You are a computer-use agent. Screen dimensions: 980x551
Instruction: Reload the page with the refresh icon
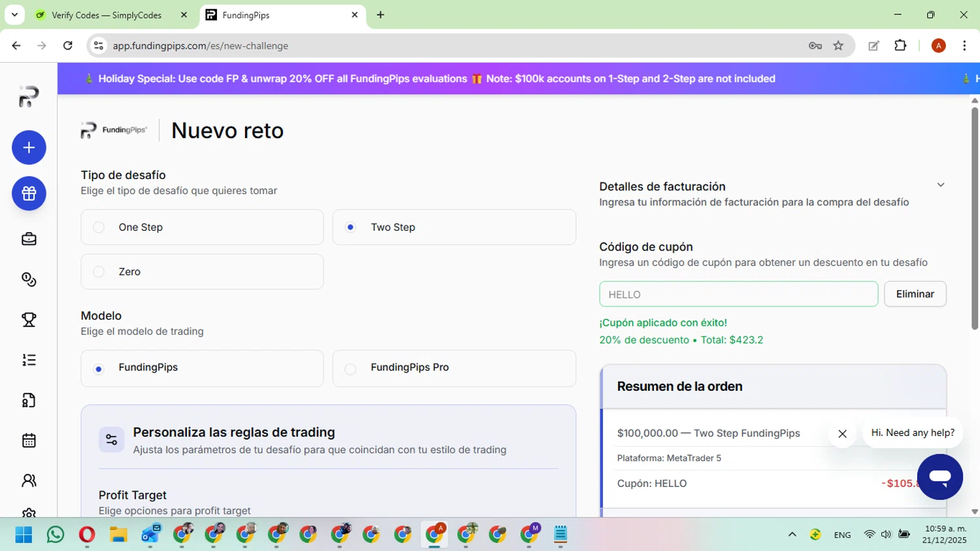[68, 46]
